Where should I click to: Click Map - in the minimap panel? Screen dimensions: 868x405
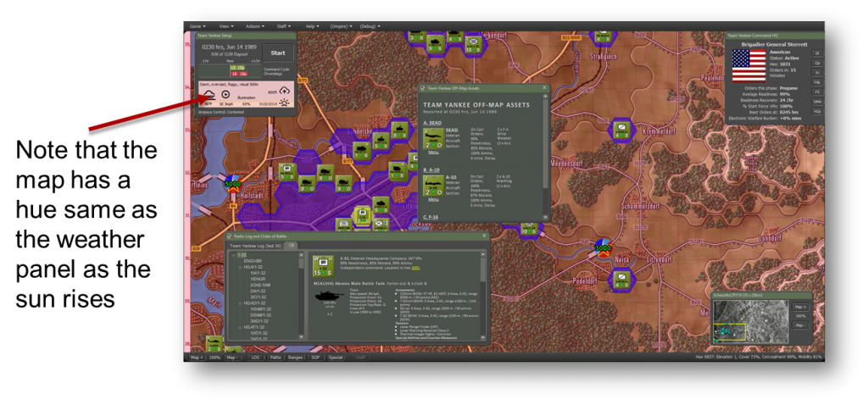[800, 325]
